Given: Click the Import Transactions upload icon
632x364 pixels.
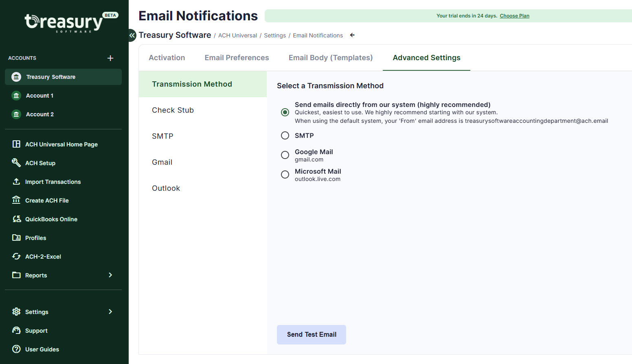Looking at the screenshot, I should [x=16, y=181].
